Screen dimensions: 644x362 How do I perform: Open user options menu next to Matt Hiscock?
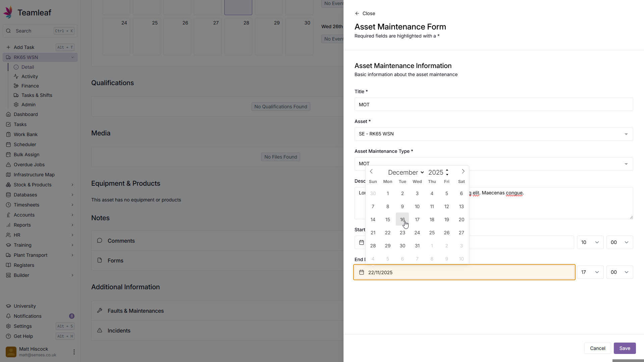click(74, 352)
